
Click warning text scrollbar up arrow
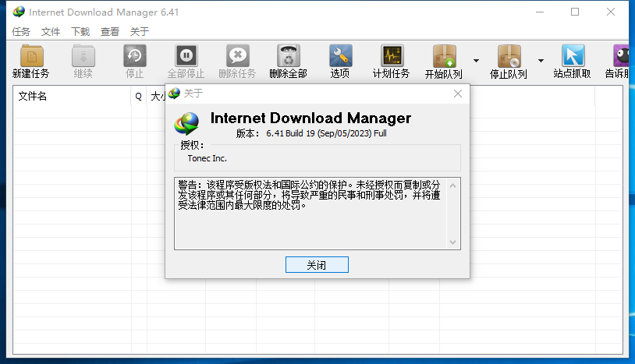(x=452, y=186)
